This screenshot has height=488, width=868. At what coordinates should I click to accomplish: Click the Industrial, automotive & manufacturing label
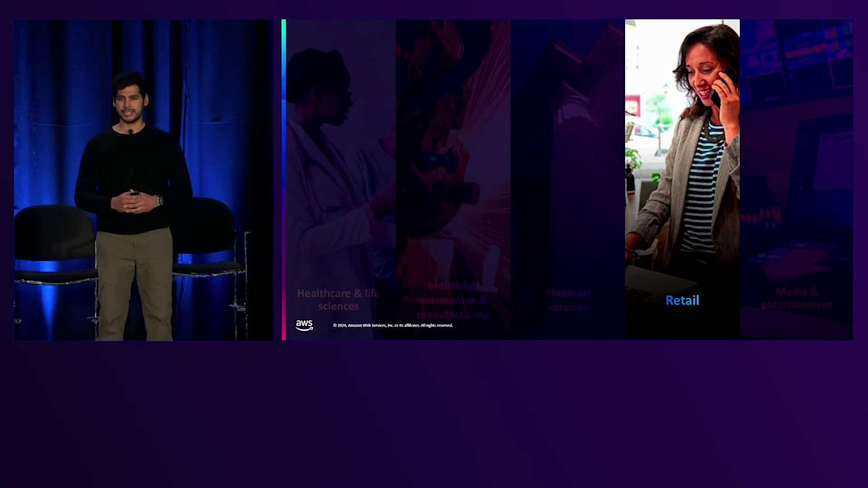[452, 300]
